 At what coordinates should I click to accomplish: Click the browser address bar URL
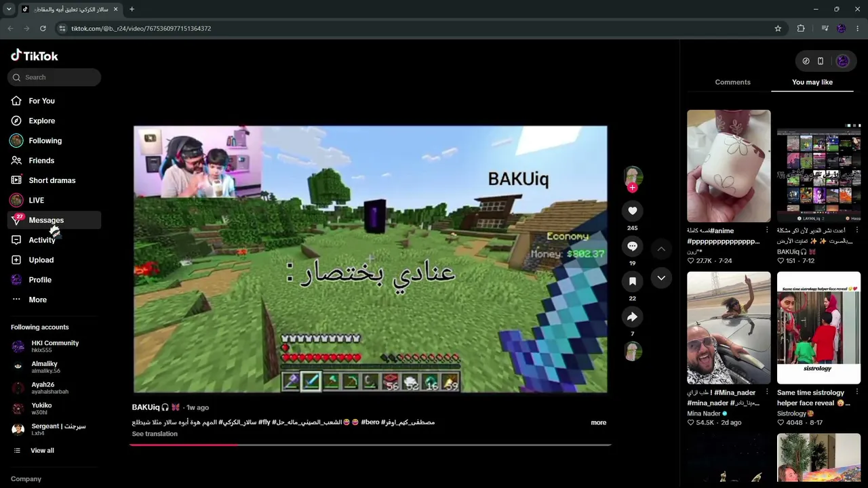[x=141, y=28]
